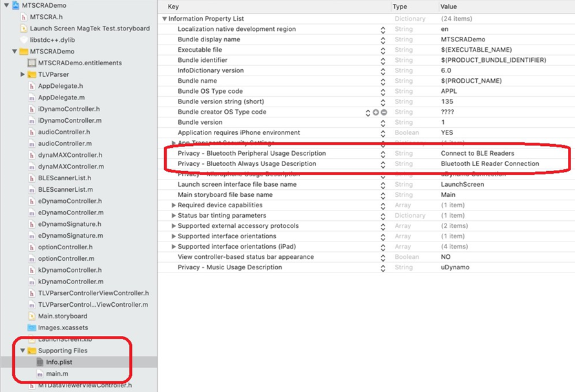575x392 pixels.
Task: Add row with plus button on Bundle creator OS Type code
Action: 376,112
